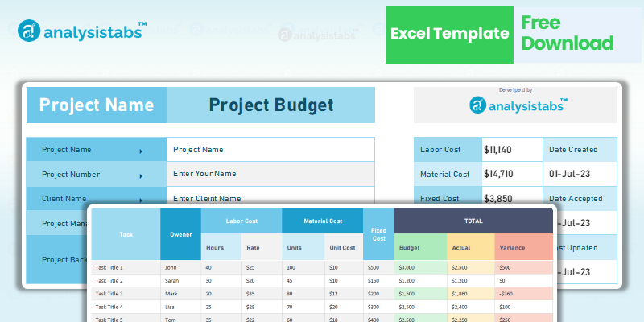Select the owner cell Mark
Viewport: 644px width, 322px height.
(x=180, y=294)
